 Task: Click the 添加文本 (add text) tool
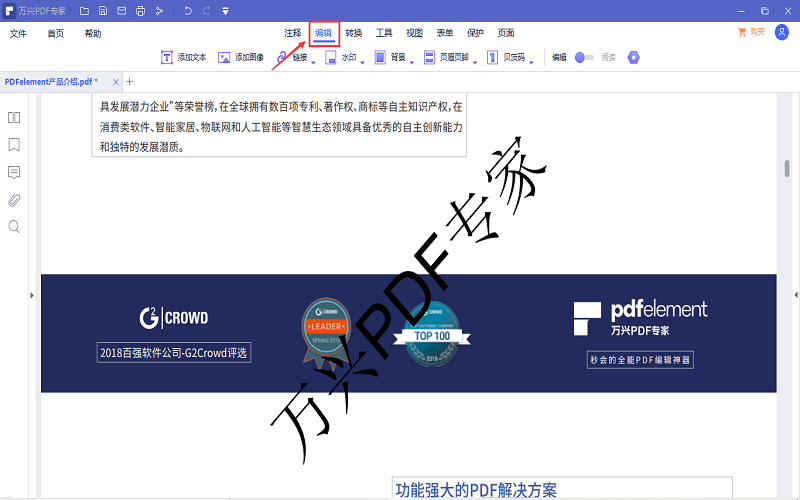(184, 57)
